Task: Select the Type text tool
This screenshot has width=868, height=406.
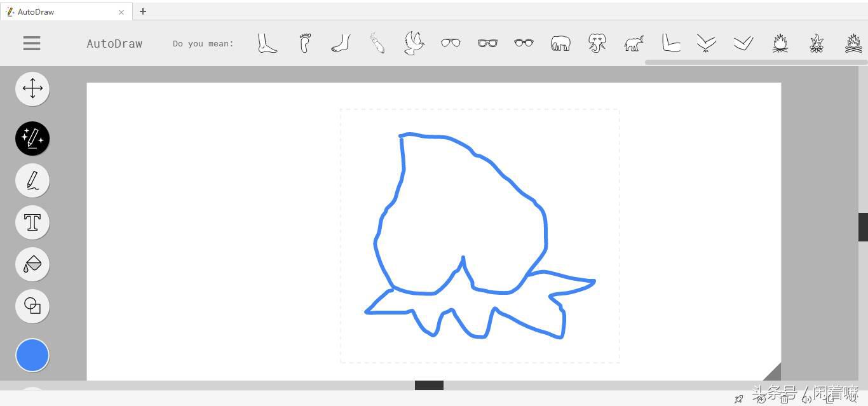Action: tap(32, 222)
